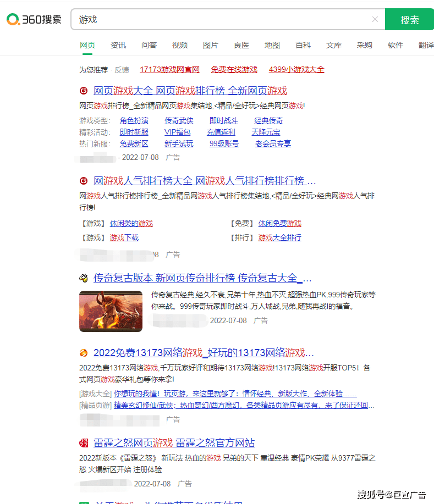Open the 游戏下载 link

pyautogui.click(x=124, y=238)
